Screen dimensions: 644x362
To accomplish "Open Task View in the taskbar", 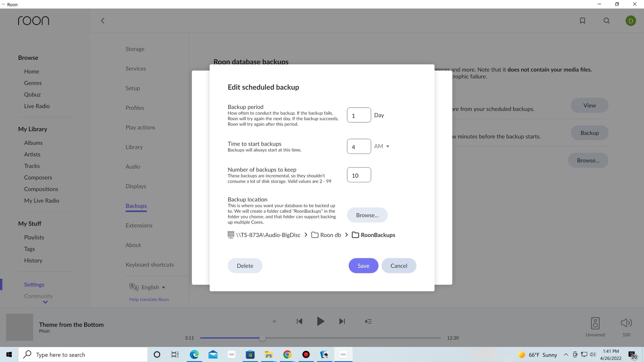I will (175, 354).
